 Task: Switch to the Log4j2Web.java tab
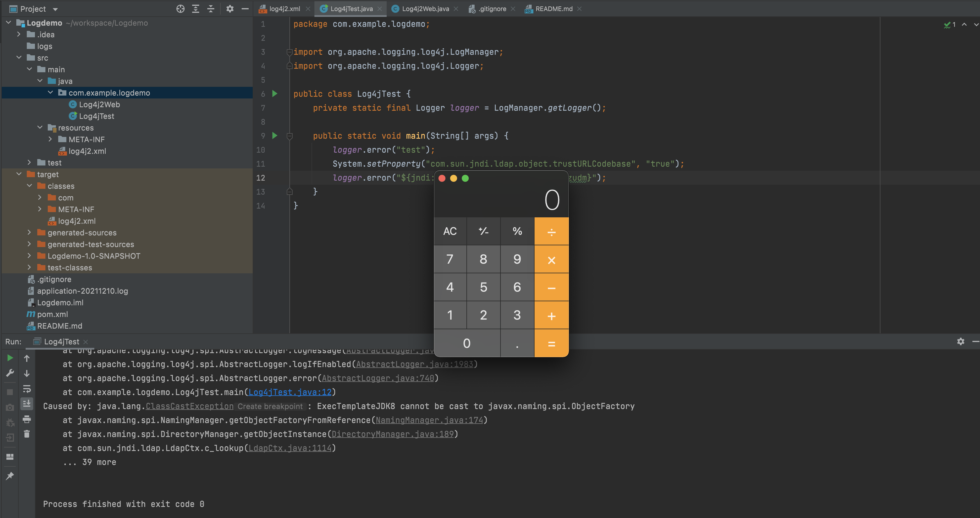tap(425, 9)
